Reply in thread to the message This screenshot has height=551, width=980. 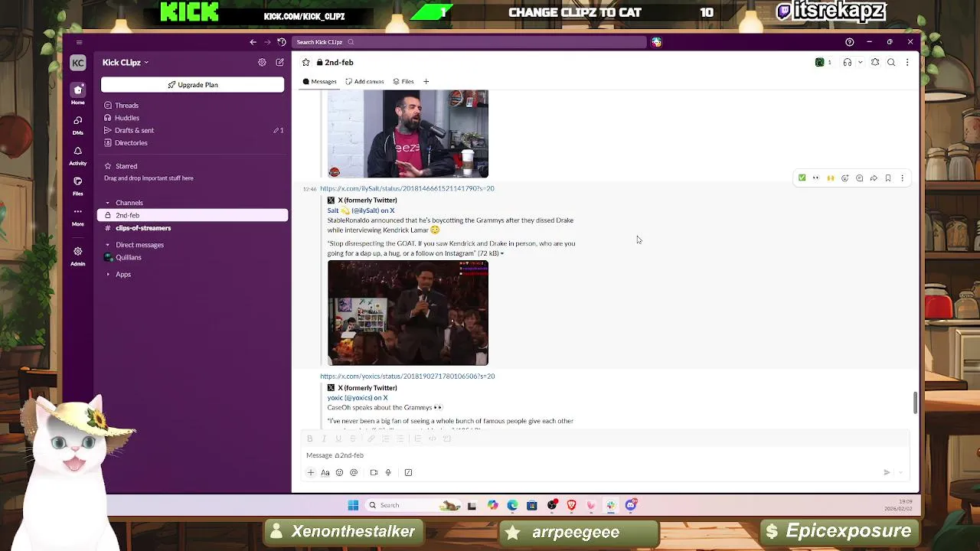(x=859, y=178)
